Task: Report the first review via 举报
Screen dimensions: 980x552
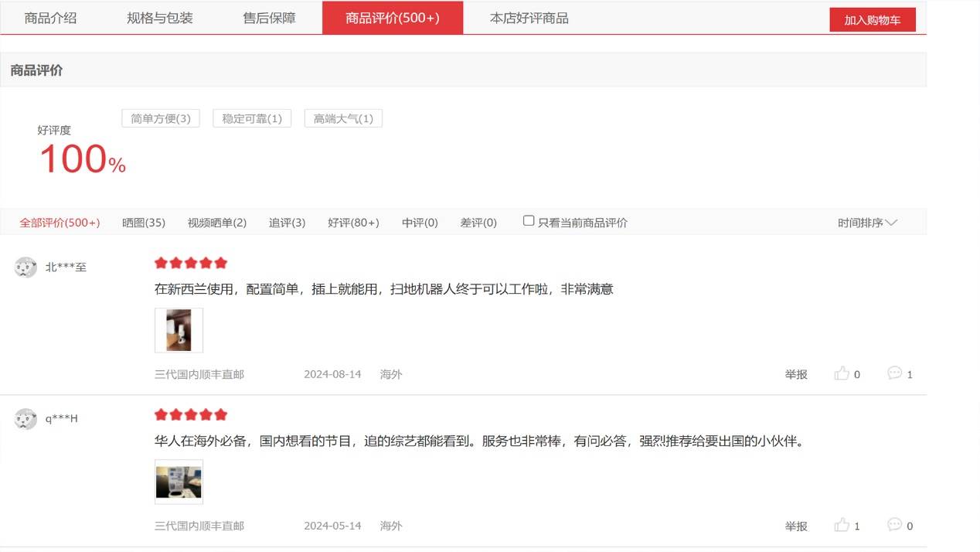Action: tap(796, 374)
